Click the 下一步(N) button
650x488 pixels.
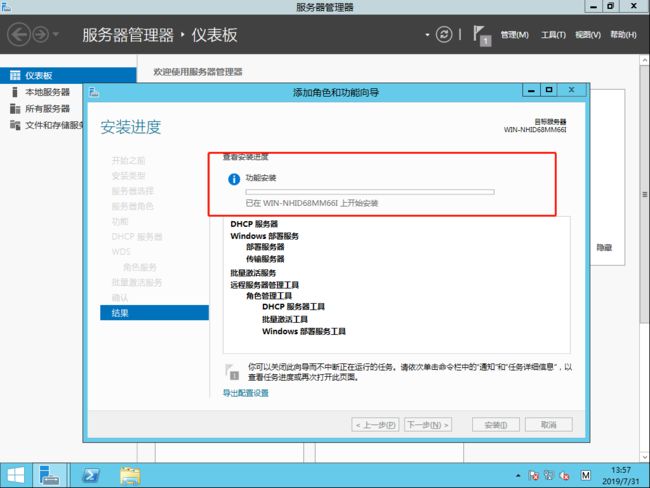[x=428, y=425]
